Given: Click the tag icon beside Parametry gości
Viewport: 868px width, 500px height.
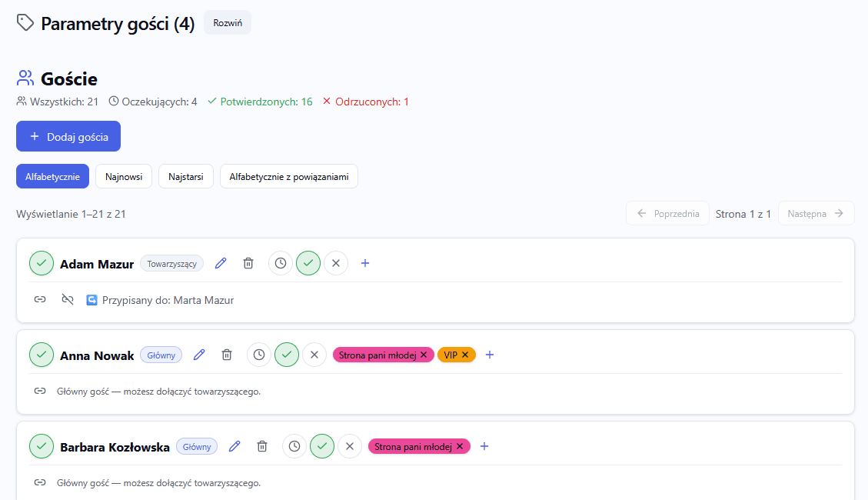Looking at the screenshot, I should (25, 23).
